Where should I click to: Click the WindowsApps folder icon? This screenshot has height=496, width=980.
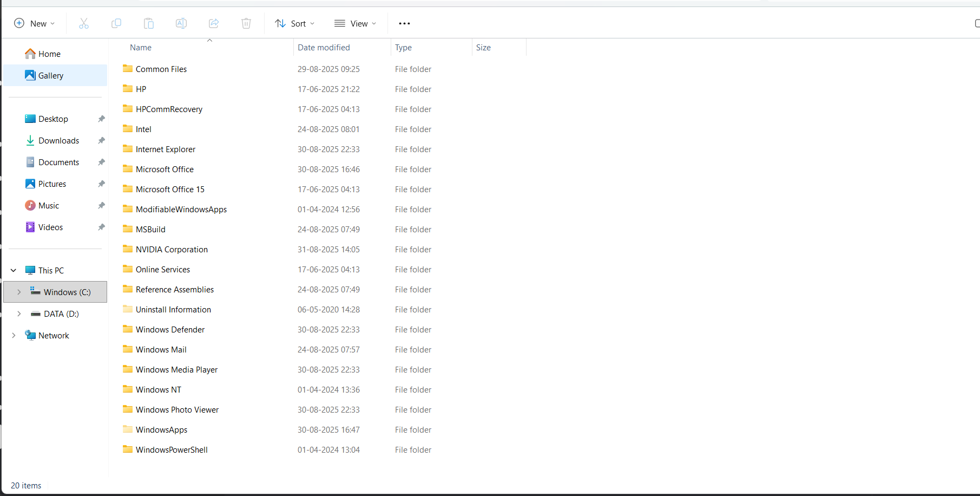pos(128,429)
